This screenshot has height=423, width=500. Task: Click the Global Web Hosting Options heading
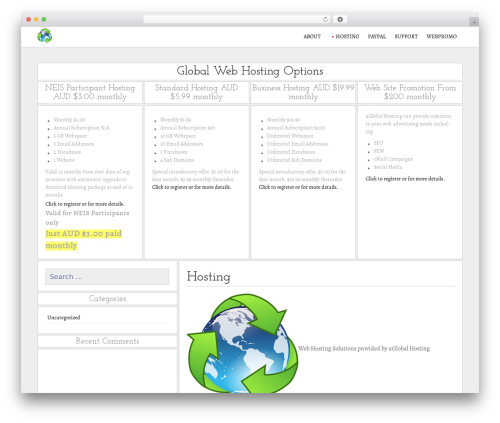(250, 71)
